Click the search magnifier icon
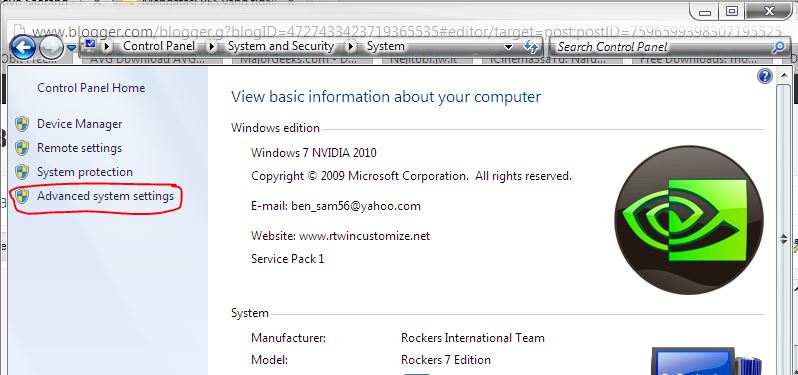The height and width of the screenshot is (375, 798). coord(778,47)
